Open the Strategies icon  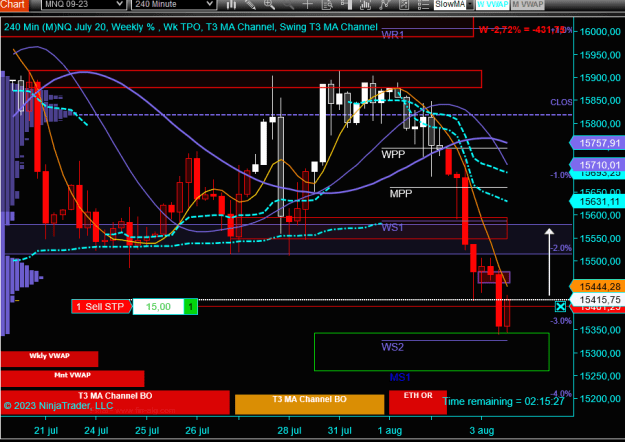pyautogui.click(x=384, y=5)
